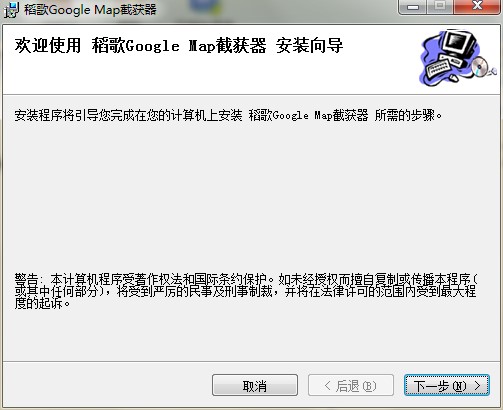Click the 警告 copyright warning paragraph
This screenshot has height=410, width=503.
(246, 291)
